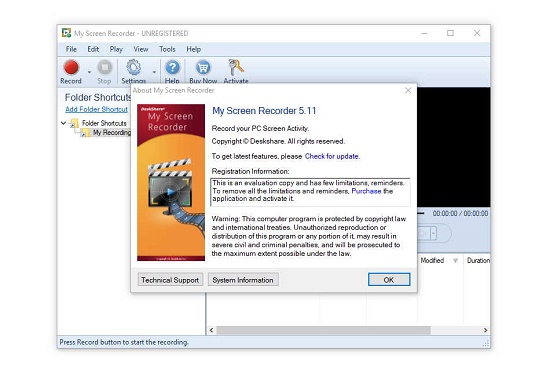Viewport: 550px width, 374px height.
Task: Open the Help menu
Action: (x=194, y=49)
